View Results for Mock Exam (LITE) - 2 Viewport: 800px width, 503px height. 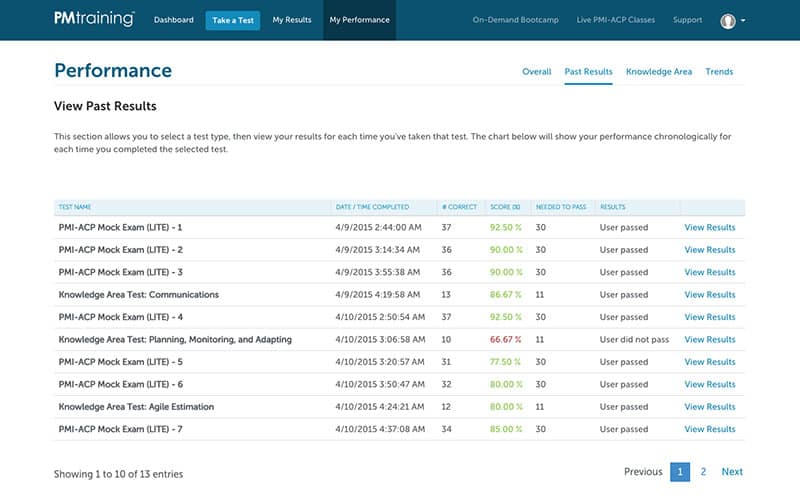[710, 250]
